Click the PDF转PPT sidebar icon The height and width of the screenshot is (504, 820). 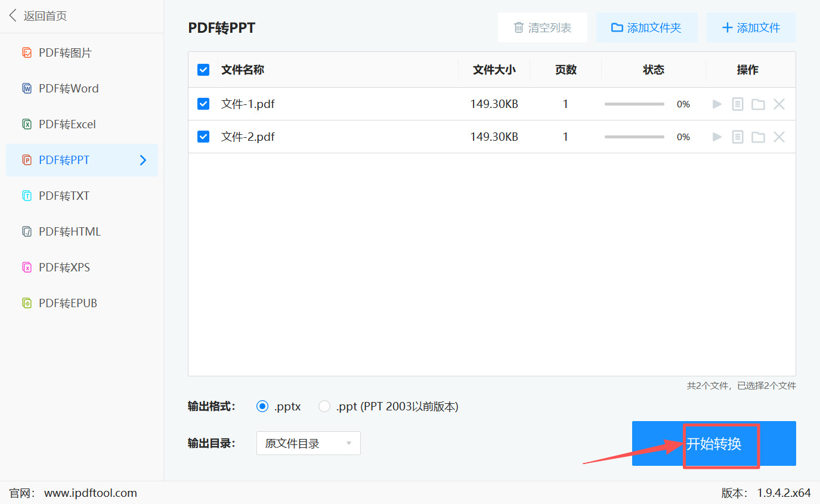point(27,160)
